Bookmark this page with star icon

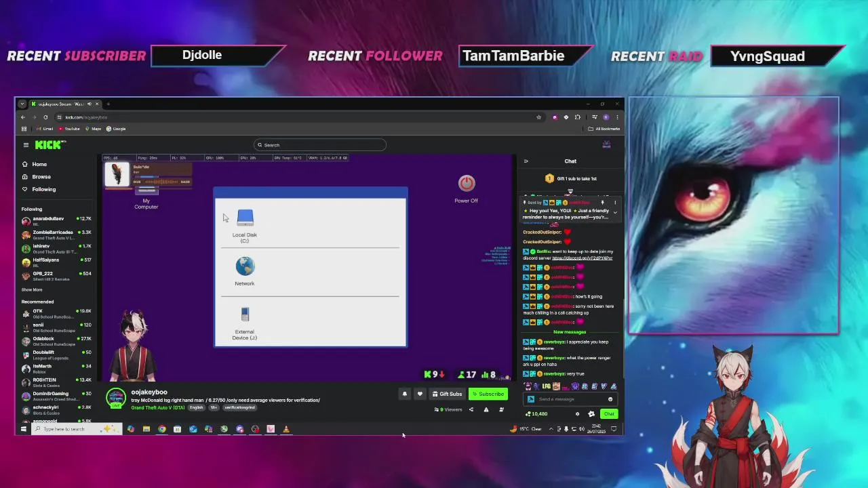538,117
